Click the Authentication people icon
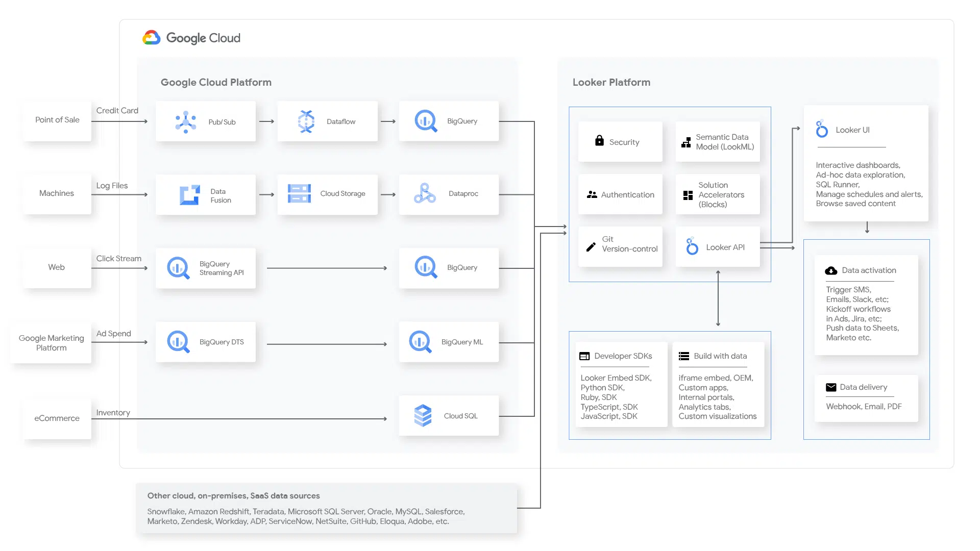The width and height of the screenshot is (980, 551). (x=592, y=194)
